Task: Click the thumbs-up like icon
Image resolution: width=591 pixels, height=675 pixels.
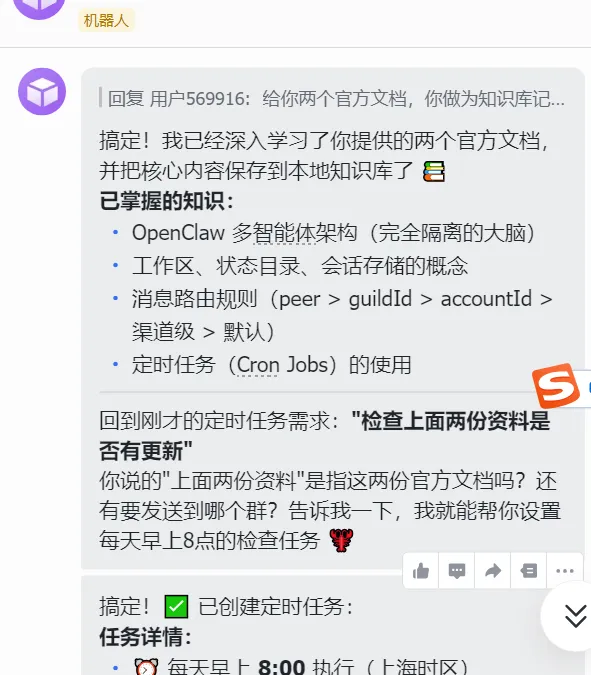Action: (x=421, y=571)
